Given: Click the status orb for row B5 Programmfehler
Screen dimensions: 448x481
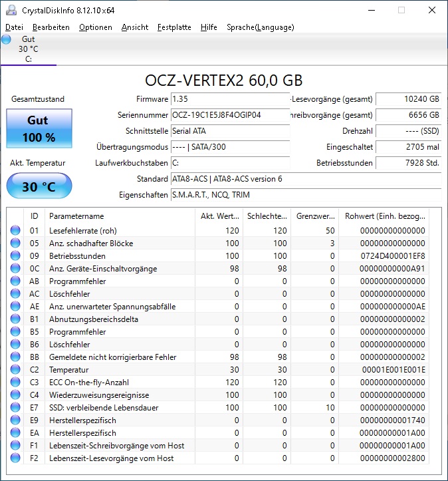Looking at the screenshot, I should click(x=15, y=331).
